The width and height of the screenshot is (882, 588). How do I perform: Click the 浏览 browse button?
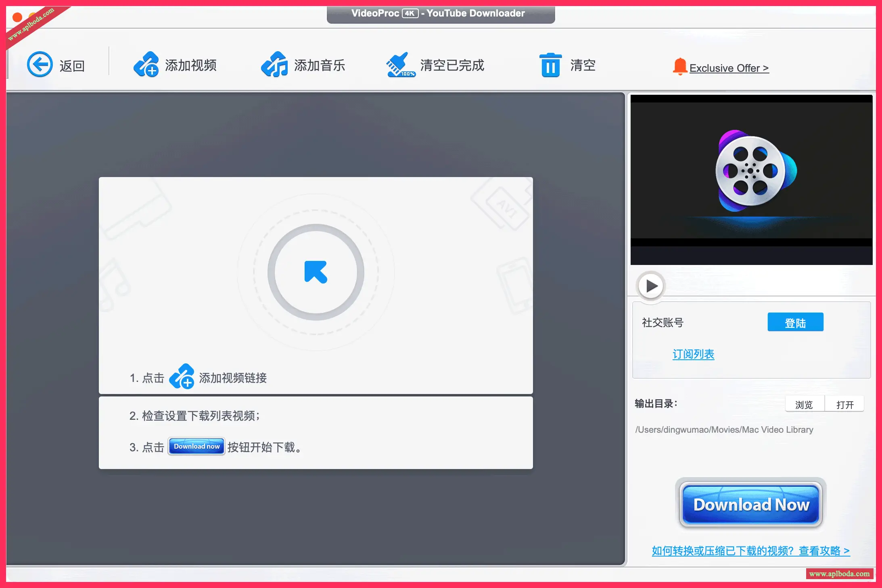(804, 405)
